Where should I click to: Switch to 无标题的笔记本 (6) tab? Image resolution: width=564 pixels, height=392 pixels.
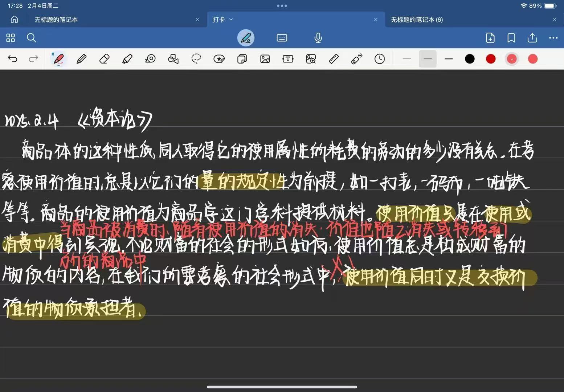(417, 20)
